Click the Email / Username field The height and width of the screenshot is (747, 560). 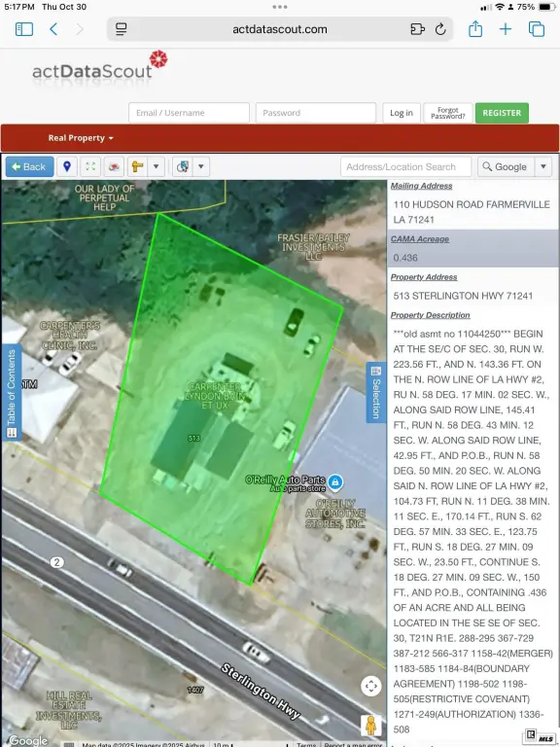click(189, 113)
